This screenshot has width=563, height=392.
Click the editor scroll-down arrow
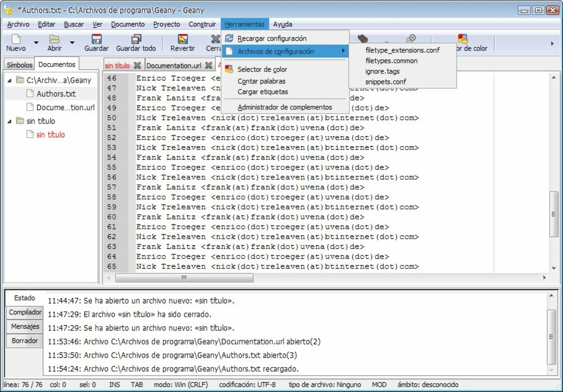(x=554, y=268)
